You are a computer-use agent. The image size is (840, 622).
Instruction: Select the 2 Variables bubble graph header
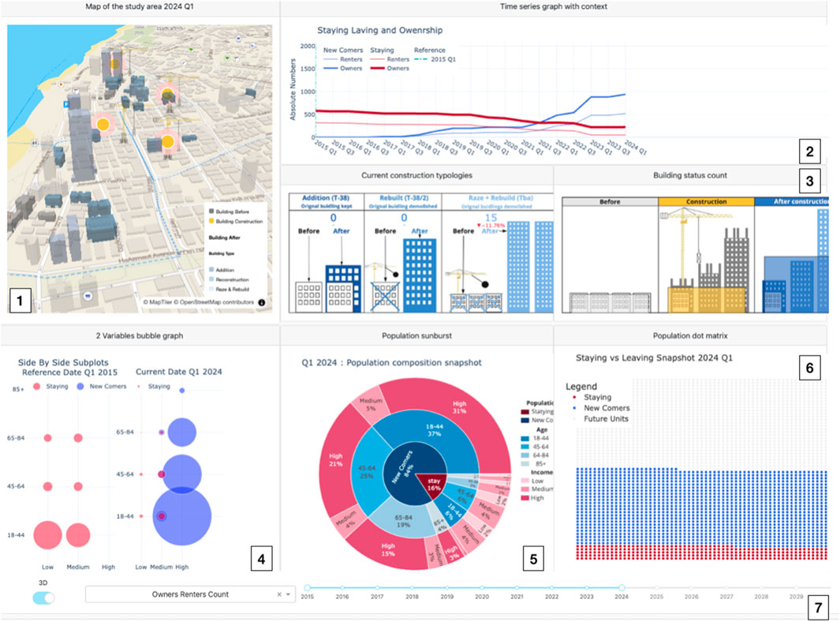pyautogui.click(x=140, y=335)
